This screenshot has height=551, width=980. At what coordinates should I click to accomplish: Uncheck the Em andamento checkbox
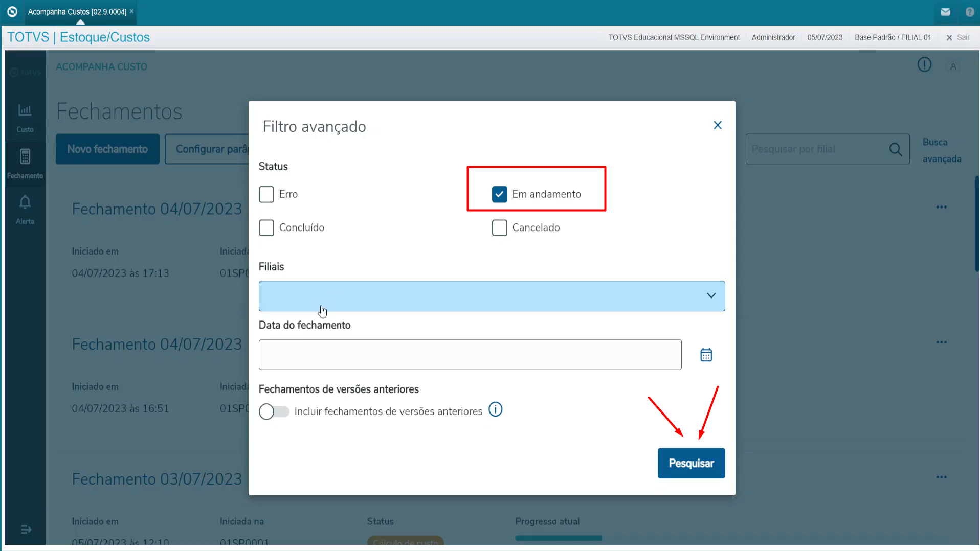pos(499,194)
